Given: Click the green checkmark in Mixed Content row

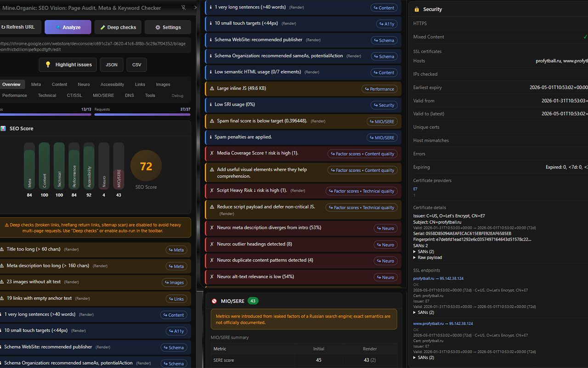Looking at the screenshot, I should tap(585, 36).
